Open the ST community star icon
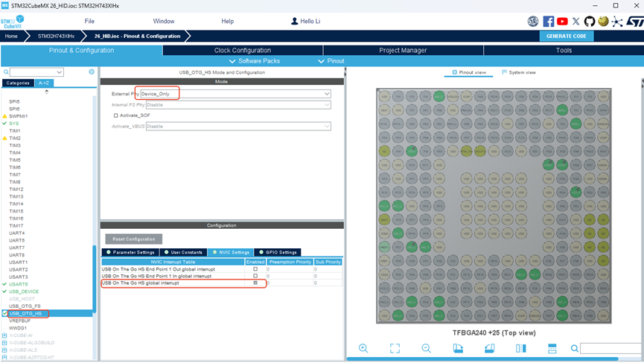 (x=617, y=22)
